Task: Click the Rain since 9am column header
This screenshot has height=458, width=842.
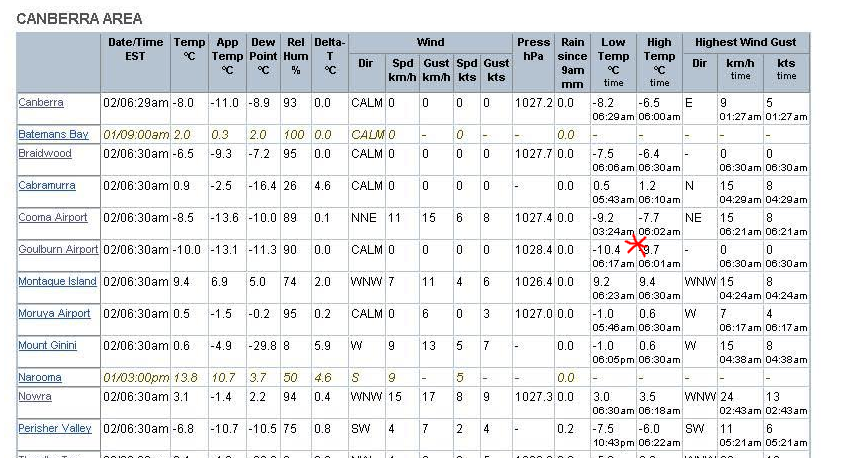Action: pos(572,63)
